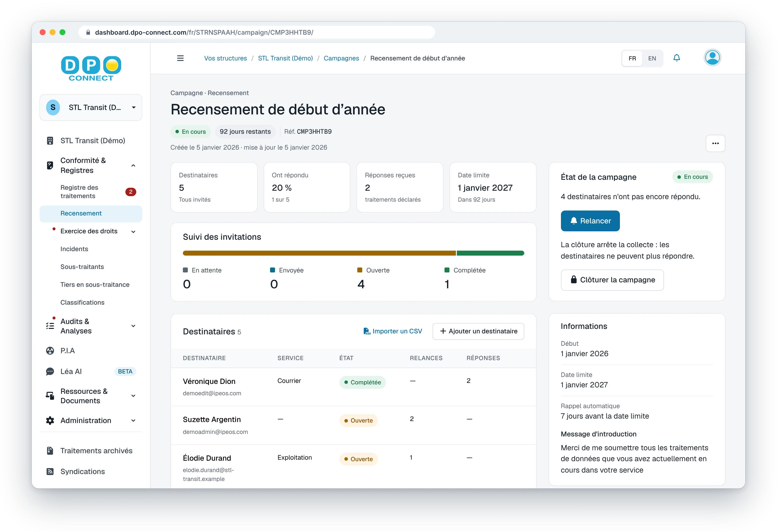Expand the Administration section
Viewport: 777px width, 532px height.
pos(133,420)
